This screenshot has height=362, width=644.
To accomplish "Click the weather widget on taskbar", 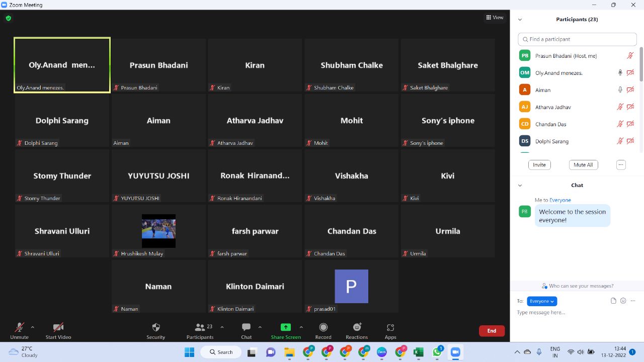I will coord(24,352).
